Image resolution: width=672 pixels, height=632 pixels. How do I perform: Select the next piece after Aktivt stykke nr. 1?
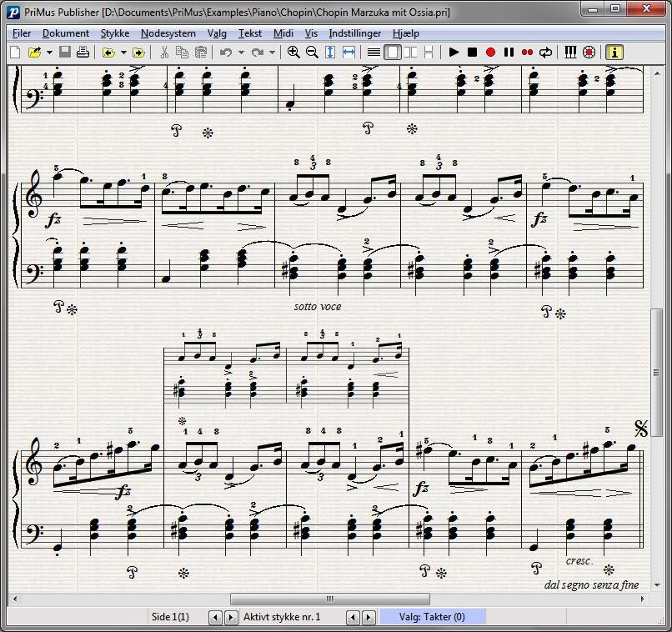(369, 618)
